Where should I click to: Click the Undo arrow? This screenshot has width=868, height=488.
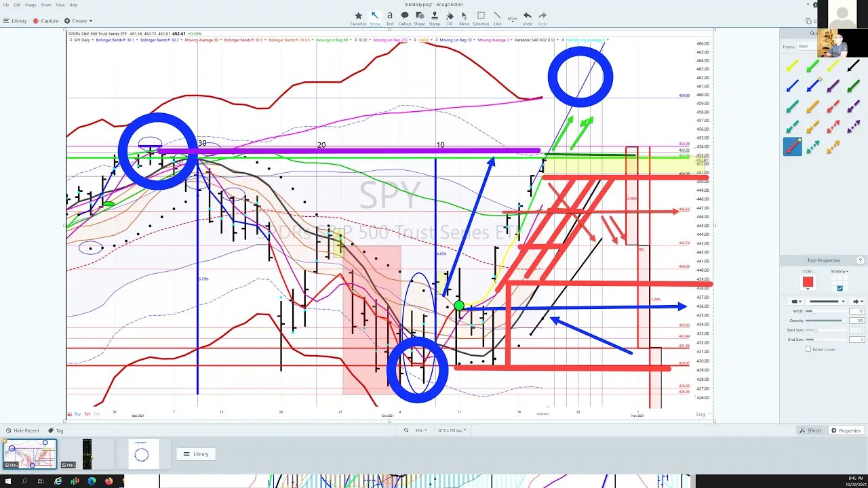point(528,18)
